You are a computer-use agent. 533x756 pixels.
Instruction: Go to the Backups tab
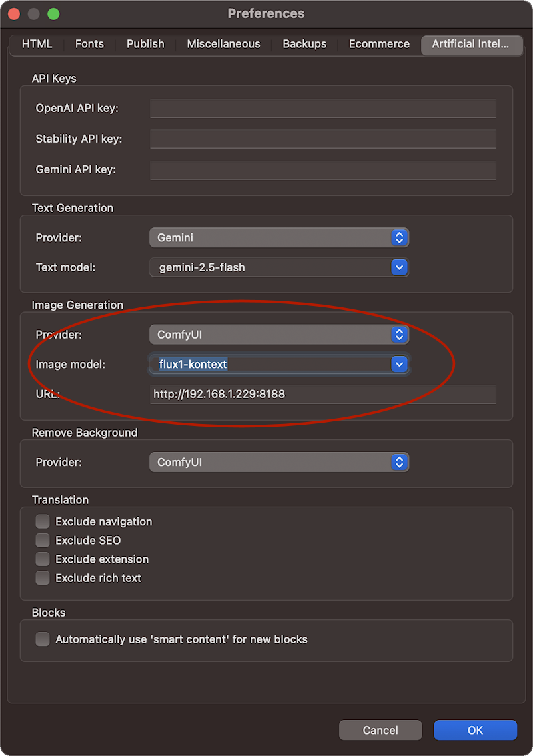point(304,44)
